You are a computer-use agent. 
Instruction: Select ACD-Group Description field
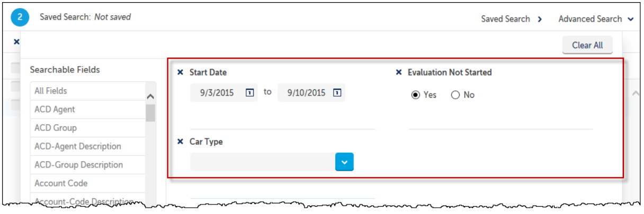tap(88, 165)
